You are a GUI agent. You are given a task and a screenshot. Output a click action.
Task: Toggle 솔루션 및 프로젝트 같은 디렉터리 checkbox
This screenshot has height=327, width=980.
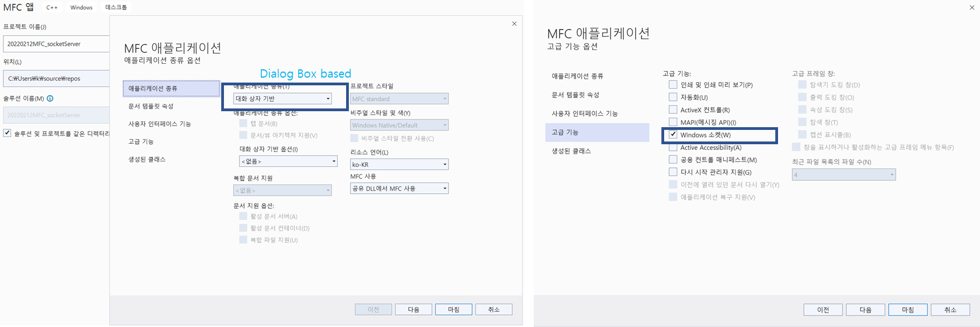click(x=7, y=133)
